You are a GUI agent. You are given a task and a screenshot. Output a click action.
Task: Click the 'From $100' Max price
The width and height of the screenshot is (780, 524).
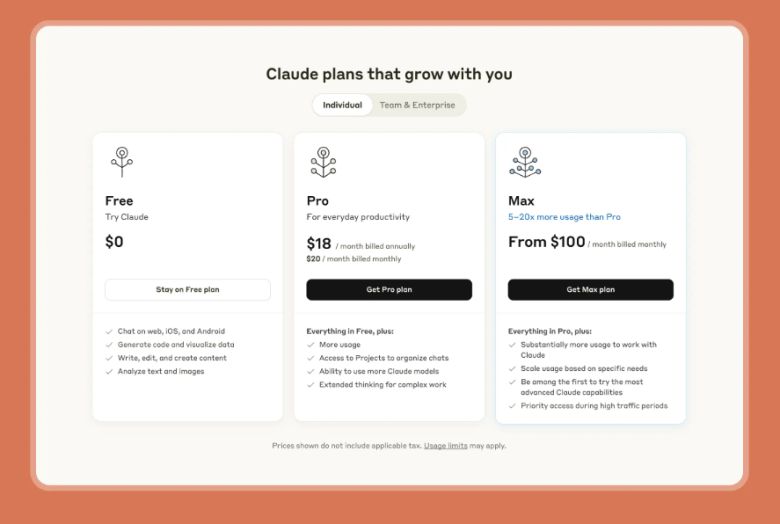coord(546,242)
